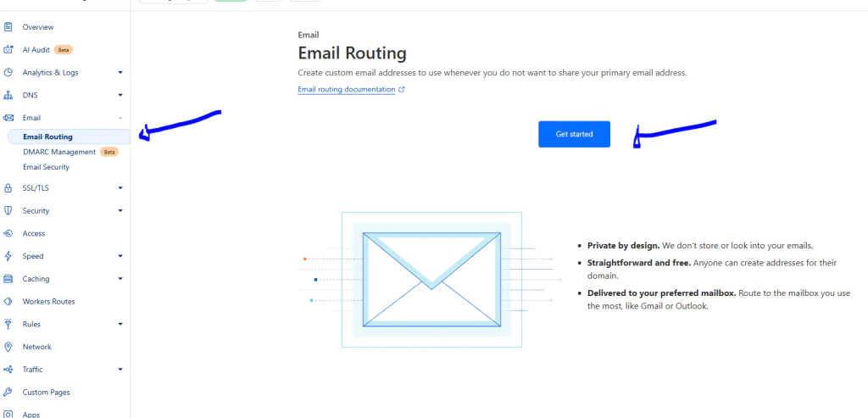The height and width of the screenshot is (418, 868).
Task: Click the Overview clipboard icon
Action: [8, 27]
